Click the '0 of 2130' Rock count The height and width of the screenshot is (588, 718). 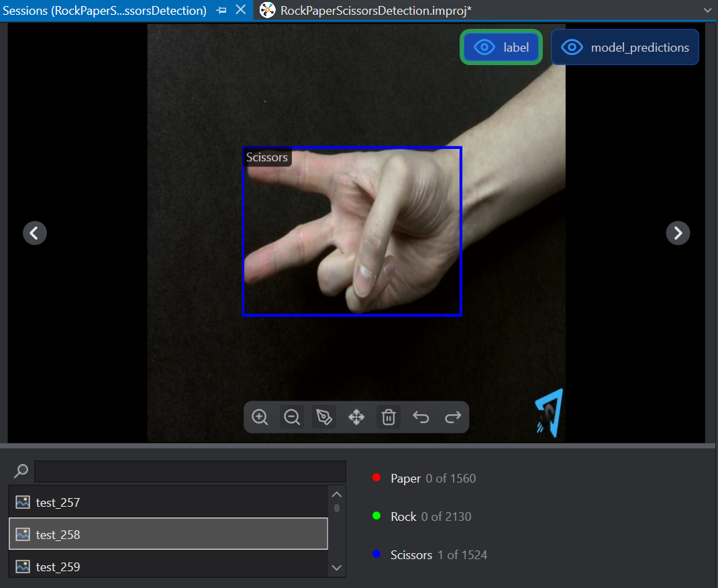(x=446, y=517)
